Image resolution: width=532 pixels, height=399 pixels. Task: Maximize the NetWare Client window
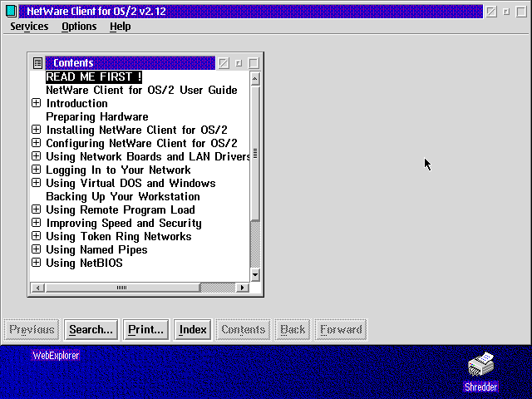[521, 12]
